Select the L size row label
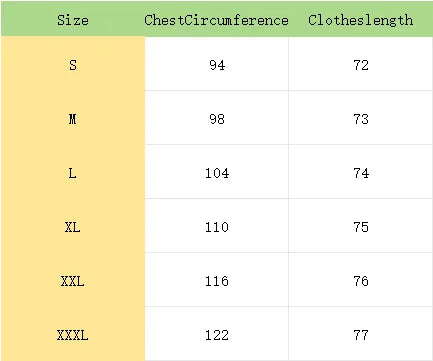433x361 pixels. click(x=73, y=172)
